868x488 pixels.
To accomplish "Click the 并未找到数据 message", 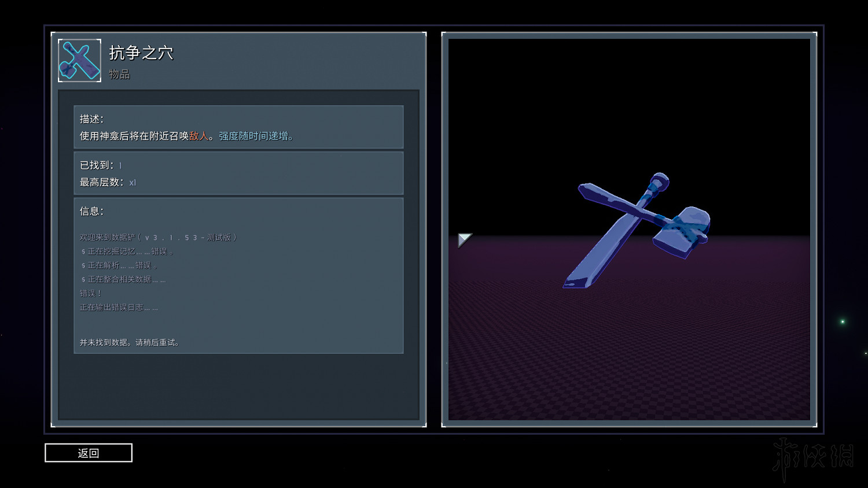I will coord(130,342).
